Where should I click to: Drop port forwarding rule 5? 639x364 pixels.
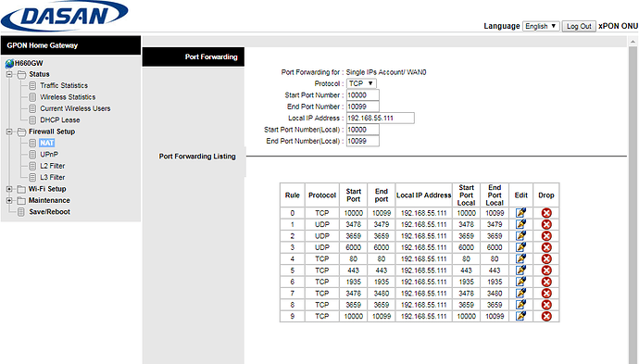pos(546,270)
